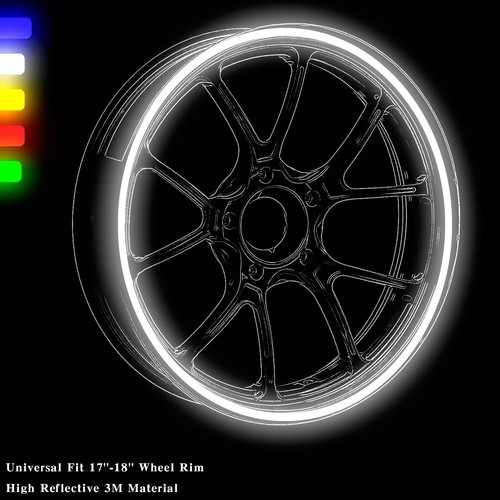Click the 'Universal Fit 17"-18" Wheel Rim' text
Viewport: 500px width, 500px height.
[x=105, y=467]
